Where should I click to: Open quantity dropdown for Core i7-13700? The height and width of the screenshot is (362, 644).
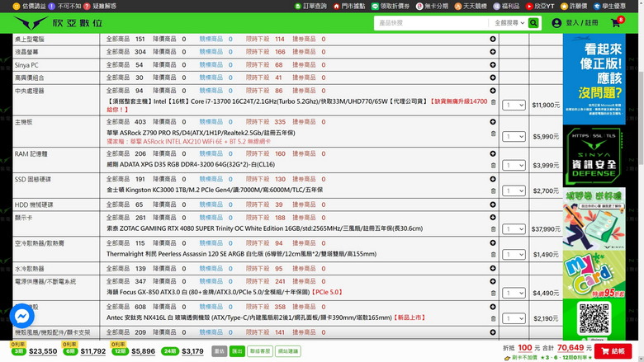click(514, 105)
